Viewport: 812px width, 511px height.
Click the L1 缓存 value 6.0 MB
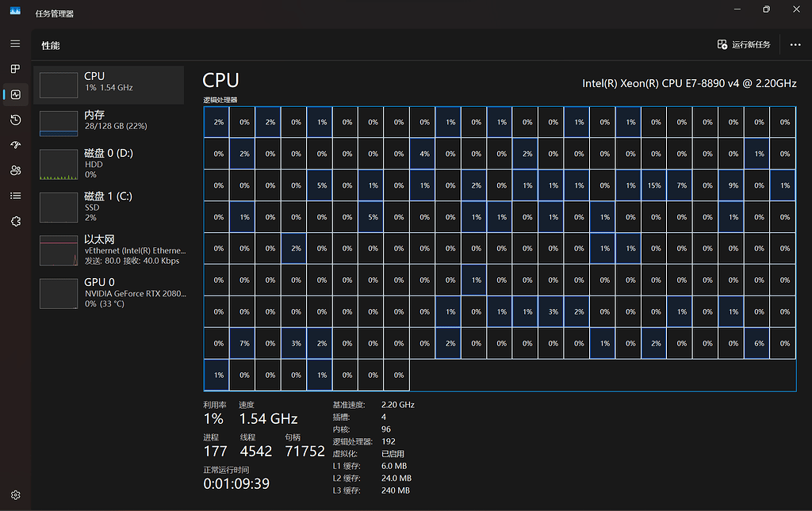(x=394, y=466)
